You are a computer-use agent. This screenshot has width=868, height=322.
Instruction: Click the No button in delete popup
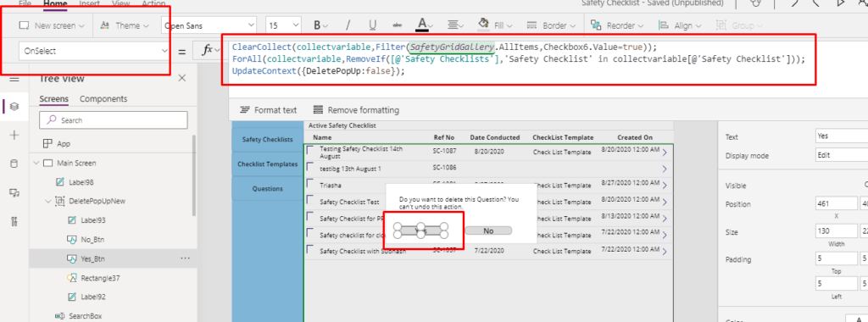pos(488,230)
